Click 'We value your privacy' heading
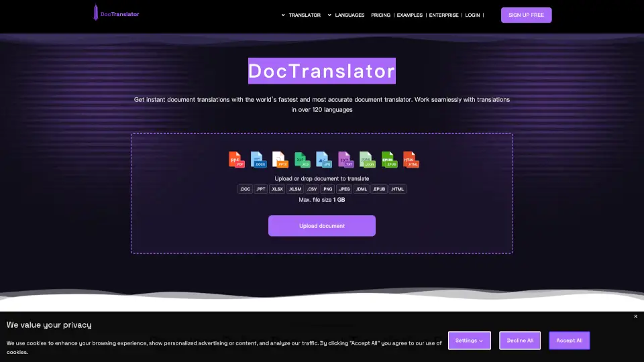 point(49,324)
